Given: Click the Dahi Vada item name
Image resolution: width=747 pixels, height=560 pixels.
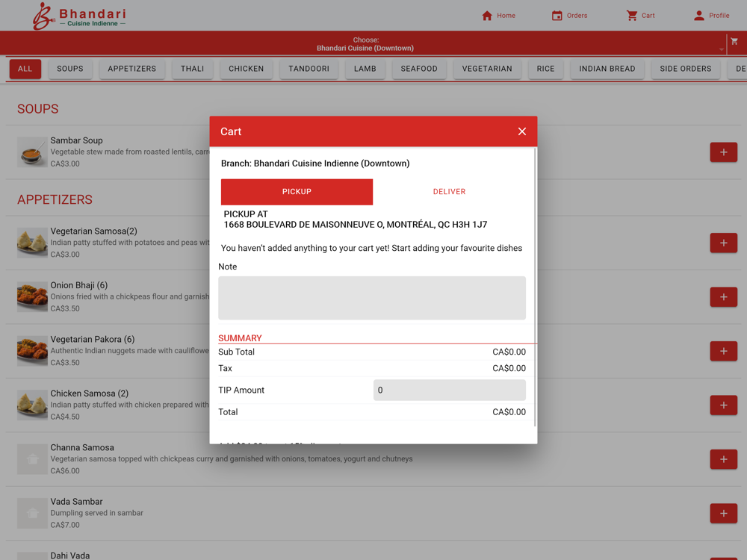Looking at the screenshot, I should (x=70, y=556).
